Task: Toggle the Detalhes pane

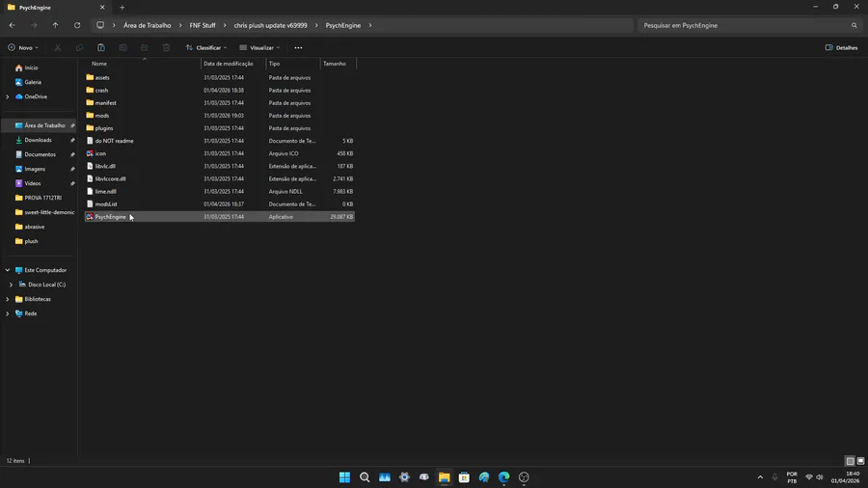Action: (x=841, y=47)
